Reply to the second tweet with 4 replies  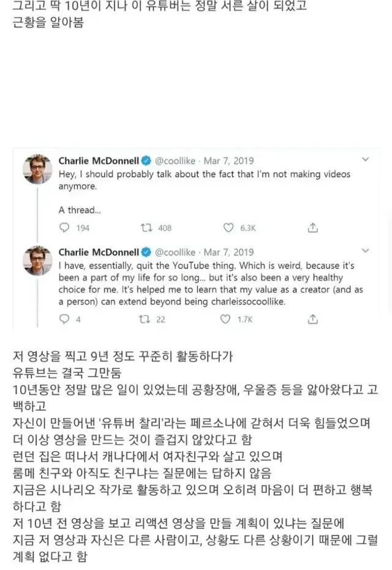pos(64,319)
